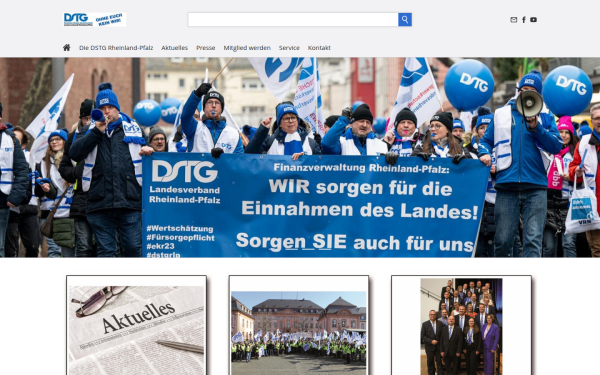Click the demonstration banner hero image
600x375 pixels.
(300, 157)
